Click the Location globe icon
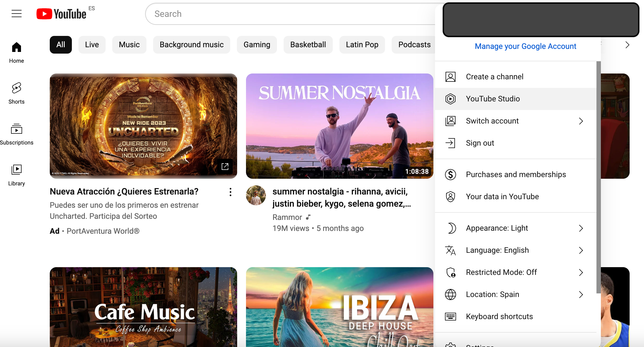 click(x=451, y=295)
